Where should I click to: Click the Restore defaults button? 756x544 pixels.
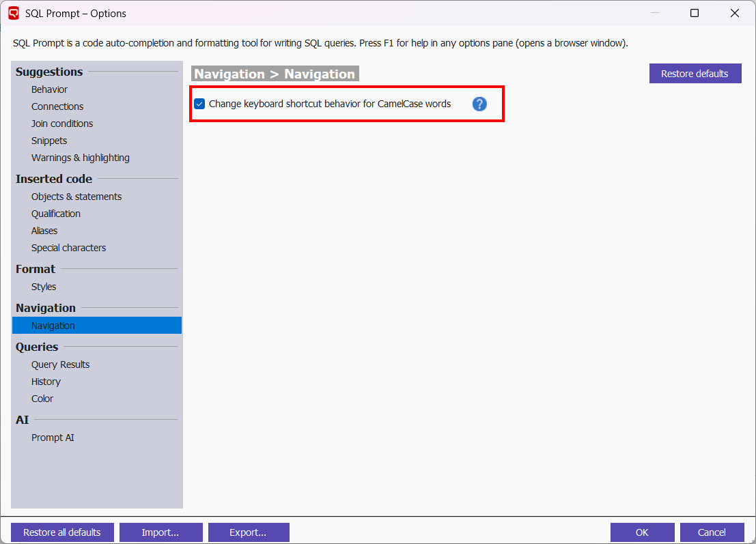[x=695, y=74]
